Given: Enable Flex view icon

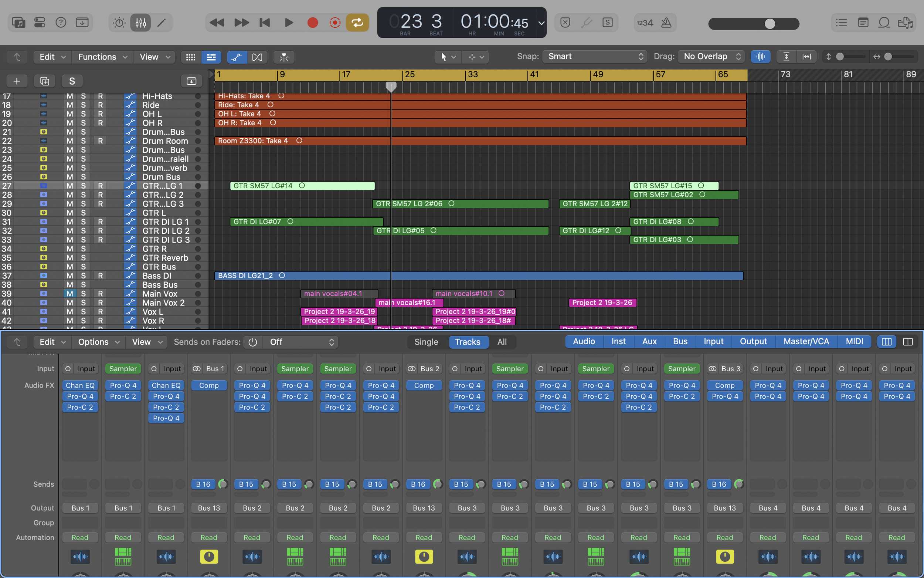Looking at the screenshot, I should click(257, 57).
